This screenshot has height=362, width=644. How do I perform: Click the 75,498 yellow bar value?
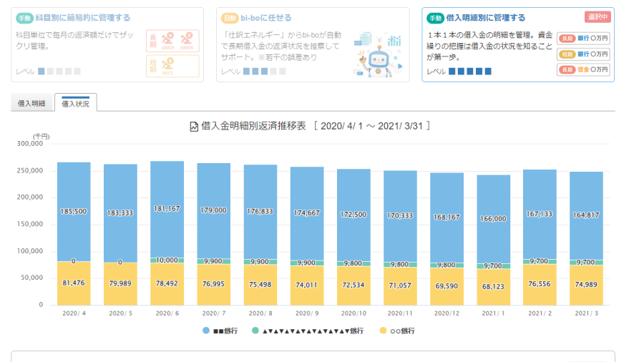pyautogui.click(x=260, y=285)
